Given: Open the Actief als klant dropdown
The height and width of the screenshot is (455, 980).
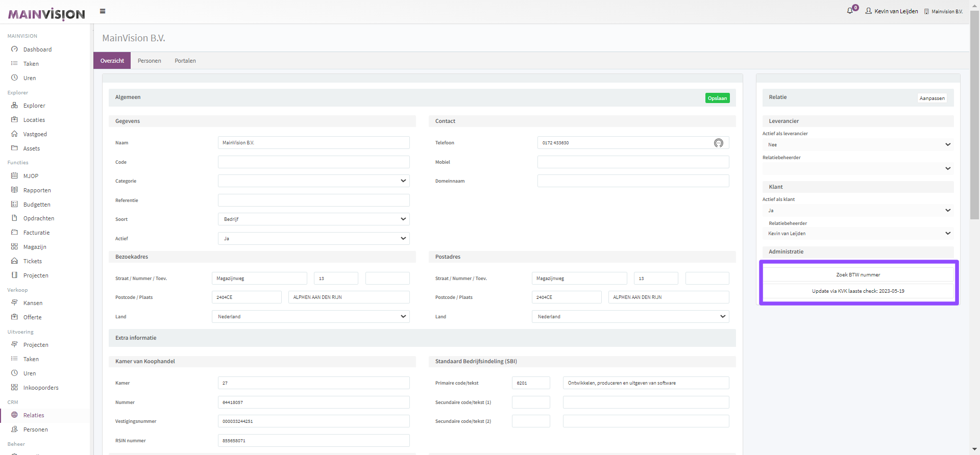Looking at the screenshot, I should tap(857, 211).
